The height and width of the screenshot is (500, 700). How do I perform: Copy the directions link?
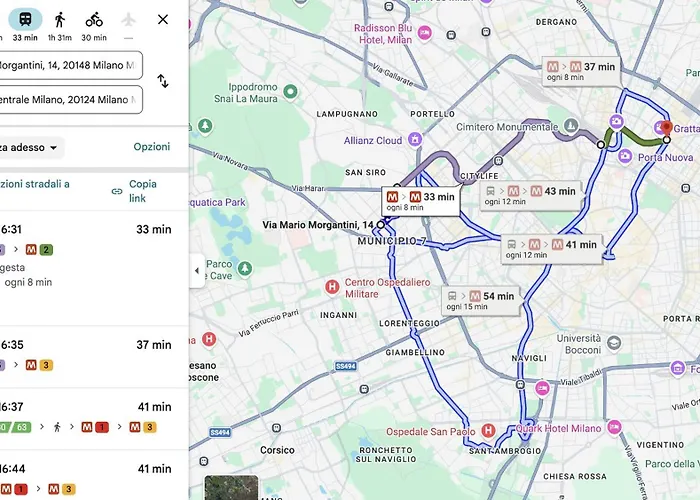134,191
